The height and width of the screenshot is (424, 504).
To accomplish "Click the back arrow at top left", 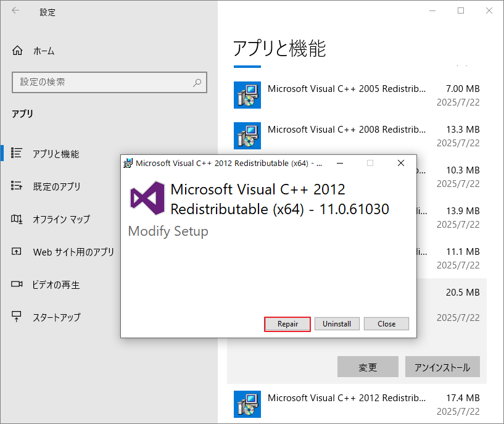I will click(x=14, y=12).
